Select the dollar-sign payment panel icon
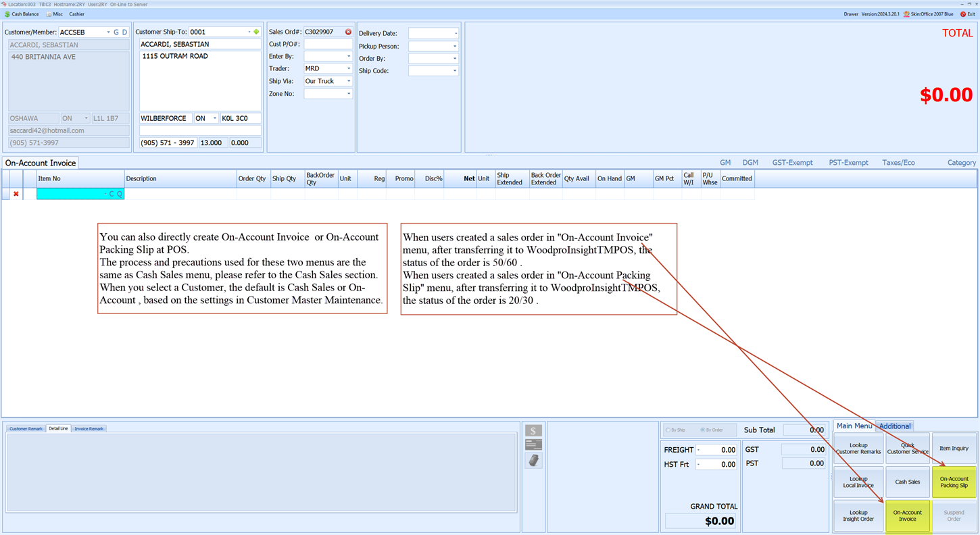980x535 pixels. pyautogui.click(x=533, y=430)
